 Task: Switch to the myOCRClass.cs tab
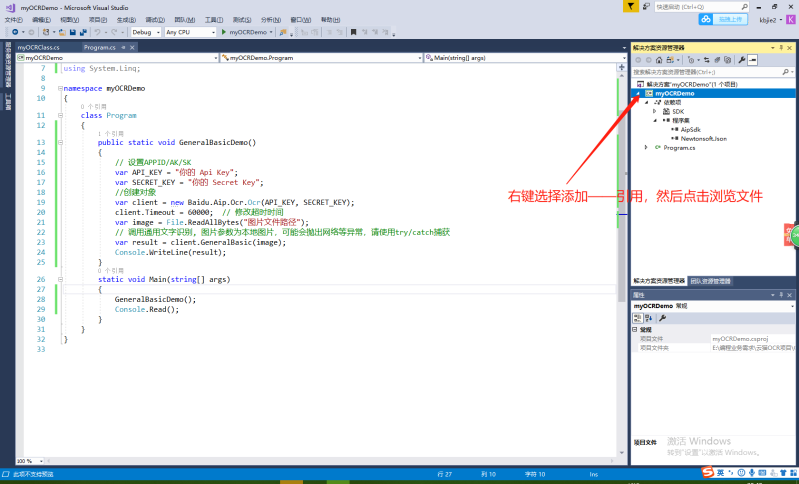tap(39, 47)
